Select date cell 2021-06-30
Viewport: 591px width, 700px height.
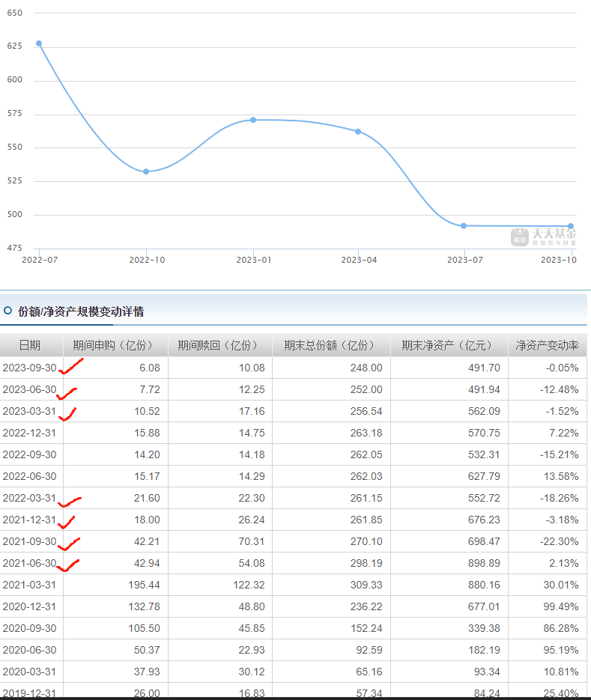tap(29, 563)
